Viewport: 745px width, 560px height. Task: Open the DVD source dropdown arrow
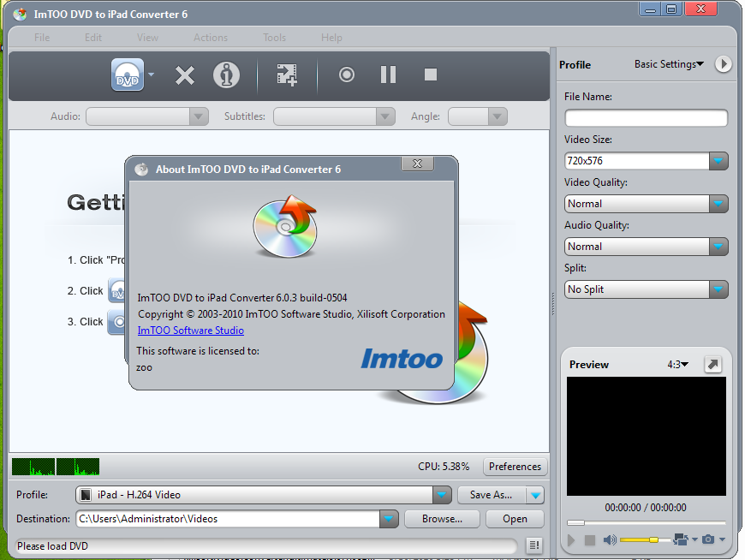pyautogui.click(x=151, y=74)
